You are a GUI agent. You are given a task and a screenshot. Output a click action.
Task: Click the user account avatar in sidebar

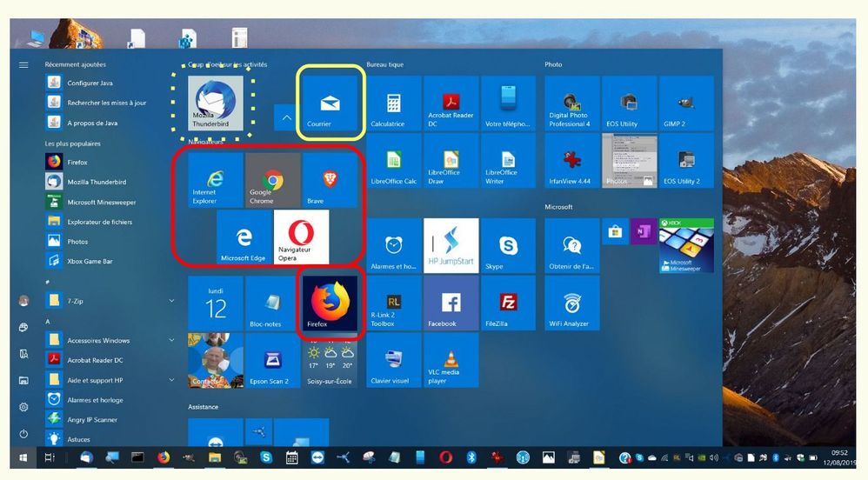23,301
